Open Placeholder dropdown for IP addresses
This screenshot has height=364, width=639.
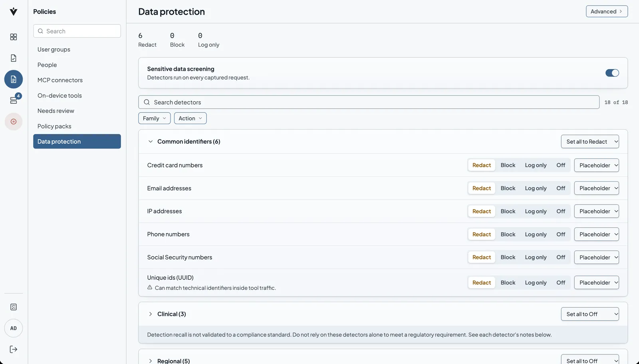click(x=596, y=211)
